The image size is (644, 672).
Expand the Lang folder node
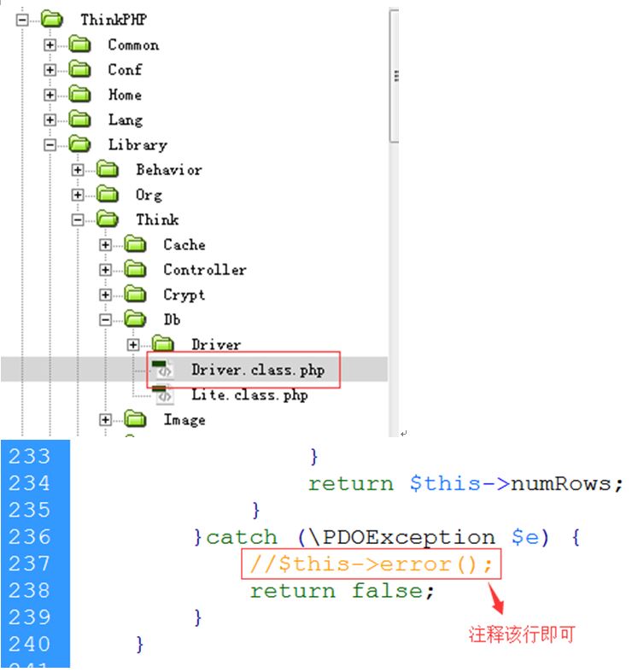pos(50,120)
